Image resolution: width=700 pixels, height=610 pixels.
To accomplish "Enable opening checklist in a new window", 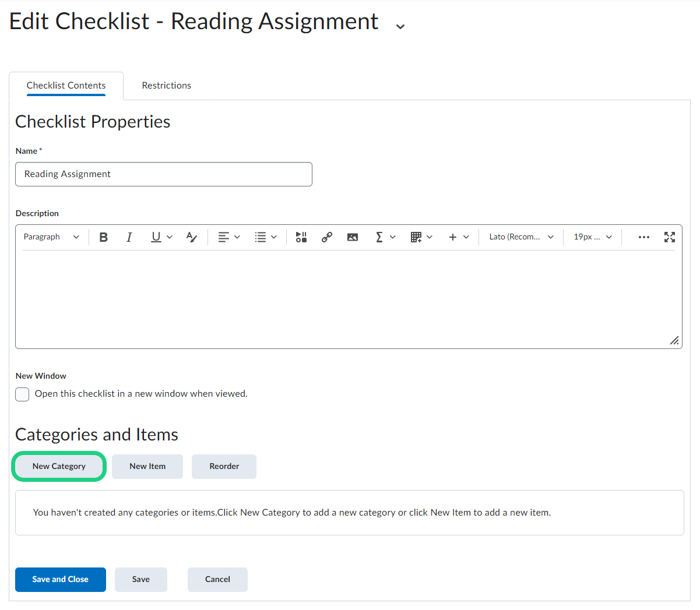I will pyautogui.click(x=22, y=394).
